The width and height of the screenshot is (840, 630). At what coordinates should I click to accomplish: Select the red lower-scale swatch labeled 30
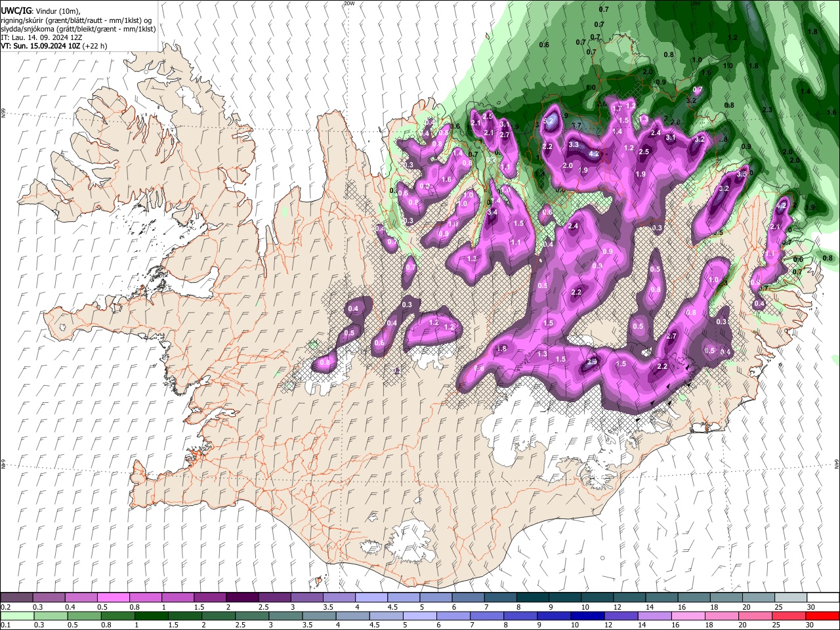point(822,616)
